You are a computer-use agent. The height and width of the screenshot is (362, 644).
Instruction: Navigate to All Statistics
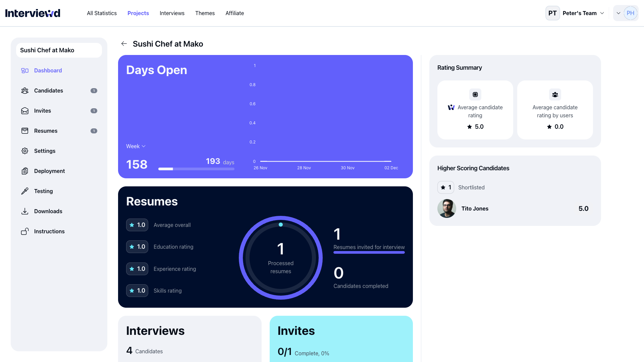coord(102,13)
